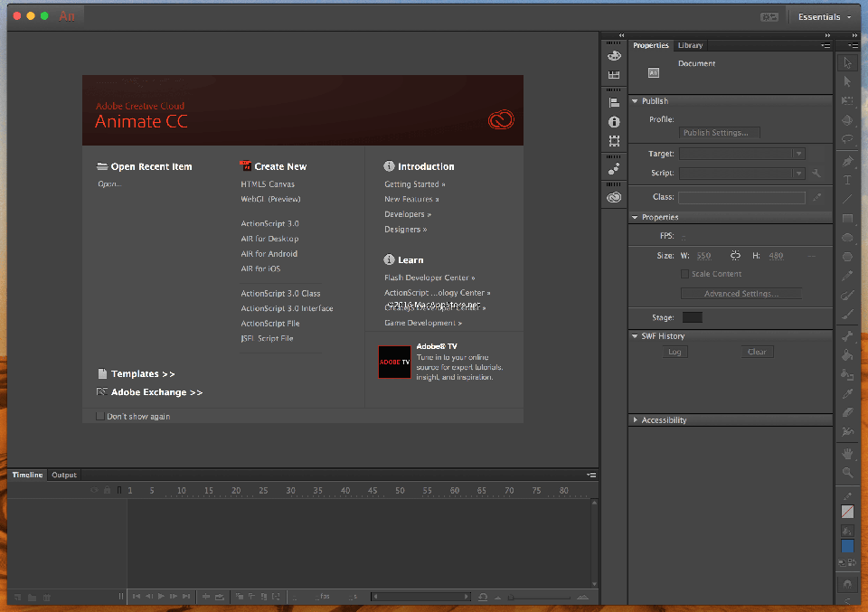Open the Target dropdown
Screen dimensions: 868x612
tap(741, 154)
